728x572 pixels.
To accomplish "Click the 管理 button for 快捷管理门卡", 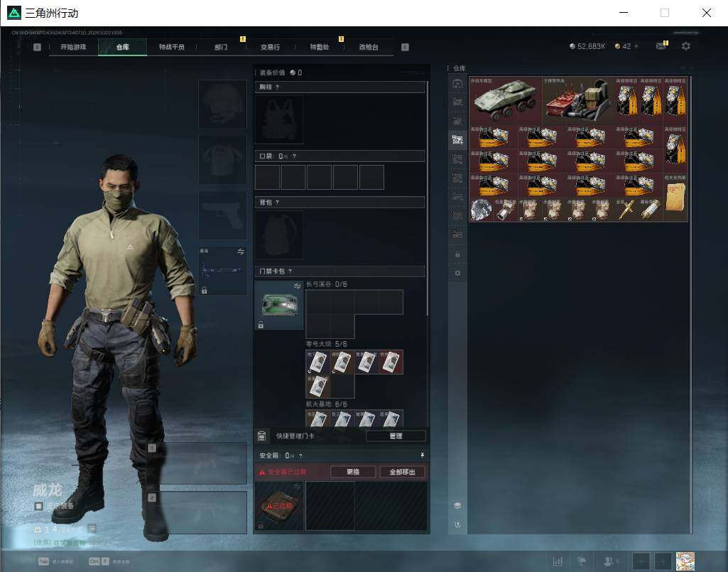I will [x=396, y=436].
